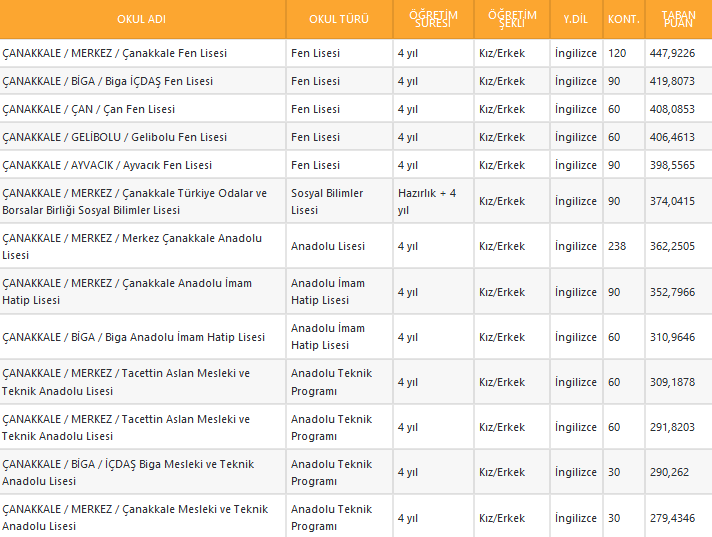The height and width of the screenshot is (537, 712).
Task: Select the Y.DİL column header
Action: pos(575,19)
